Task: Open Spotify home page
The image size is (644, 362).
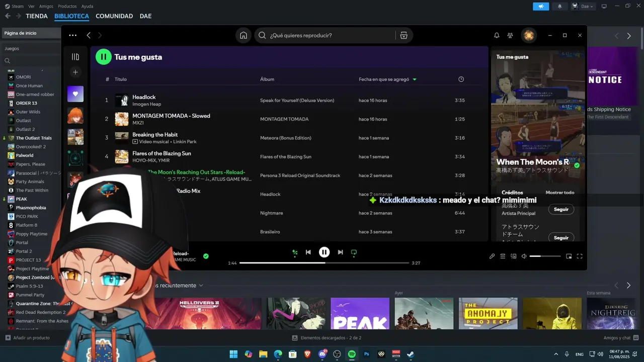Action: tap(244, 35)
